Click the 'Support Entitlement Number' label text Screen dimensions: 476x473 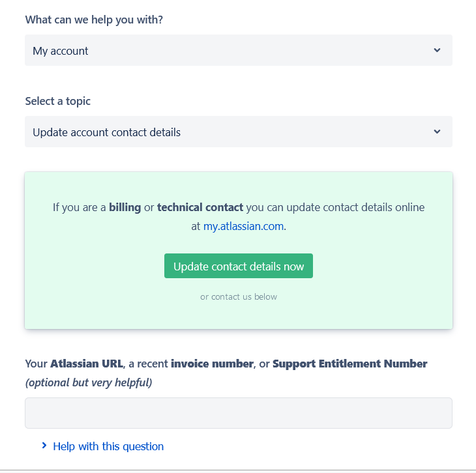click(350, 364)
